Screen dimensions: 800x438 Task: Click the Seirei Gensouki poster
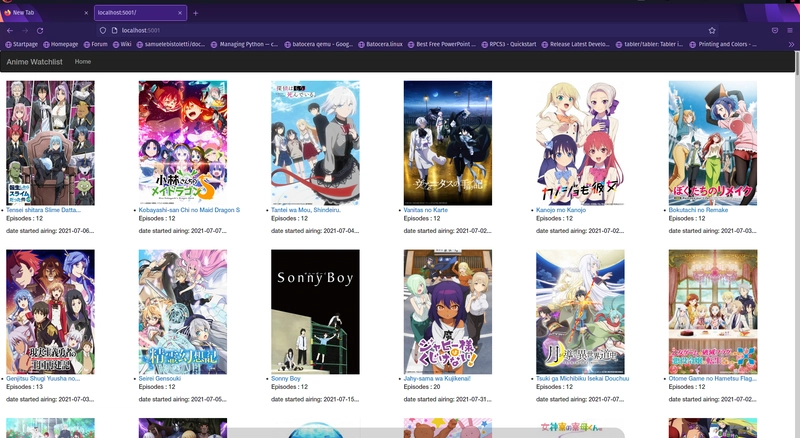[183, 312]
